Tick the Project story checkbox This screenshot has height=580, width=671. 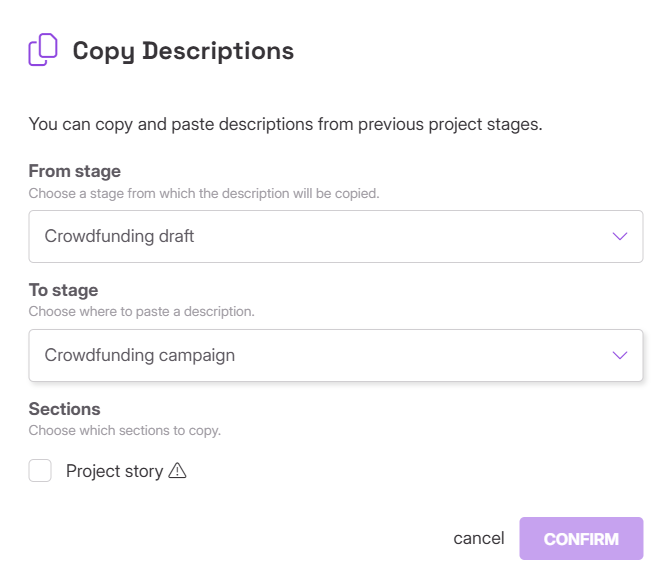[40, 471]
